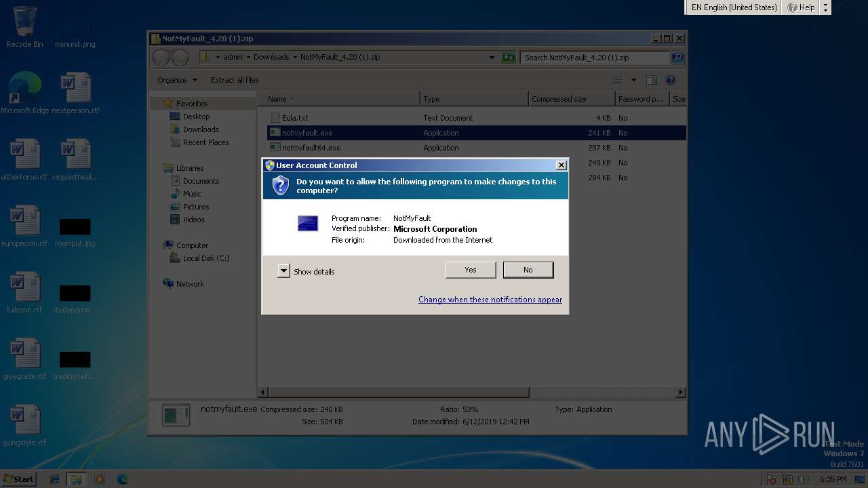This screenshot has width=868, height=488.
Task: Click the scroll right arrow of file list
Action: click(681, 392)
